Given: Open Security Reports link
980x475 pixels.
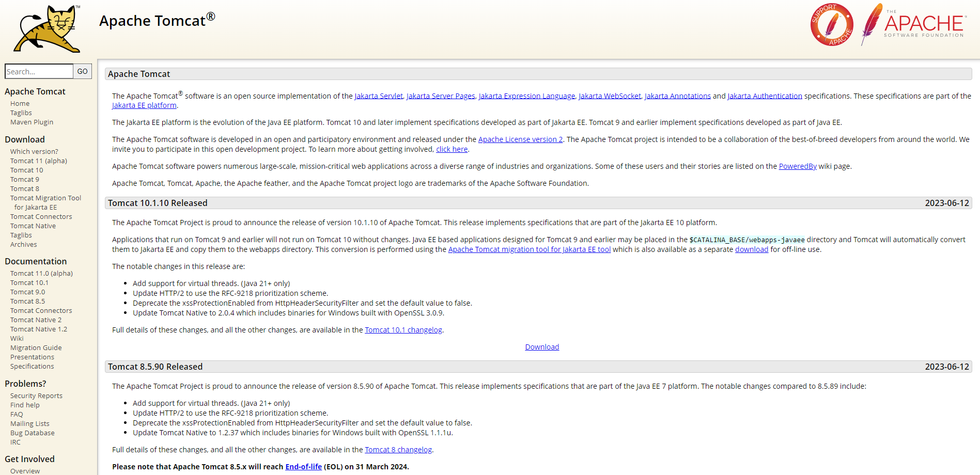Looking at the screenshot, I should point(36,395).
